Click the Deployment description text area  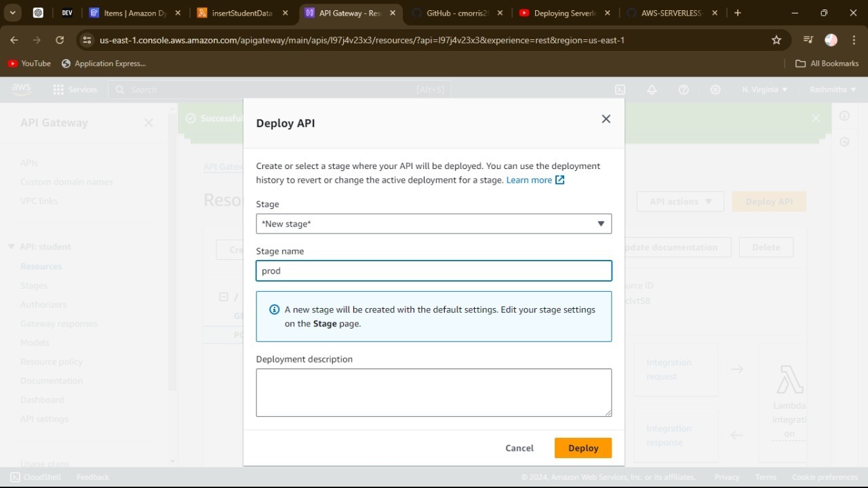[x=434, y=392]
